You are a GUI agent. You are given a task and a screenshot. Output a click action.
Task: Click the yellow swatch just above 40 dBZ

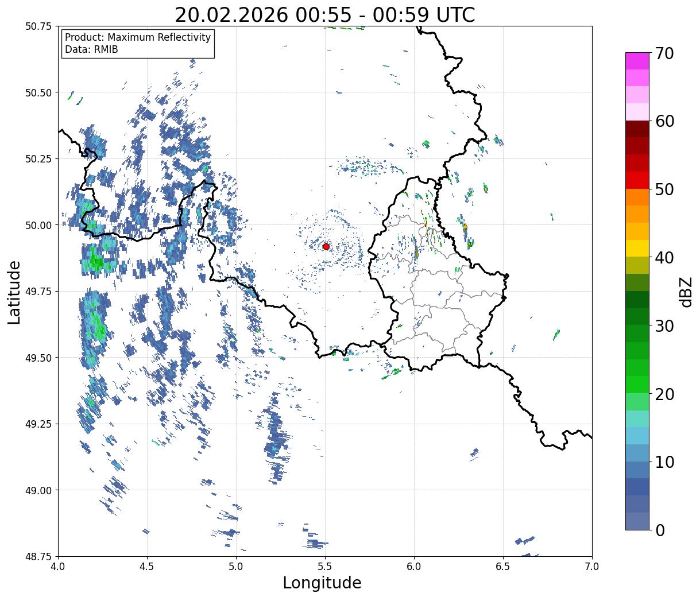(637, 248)
